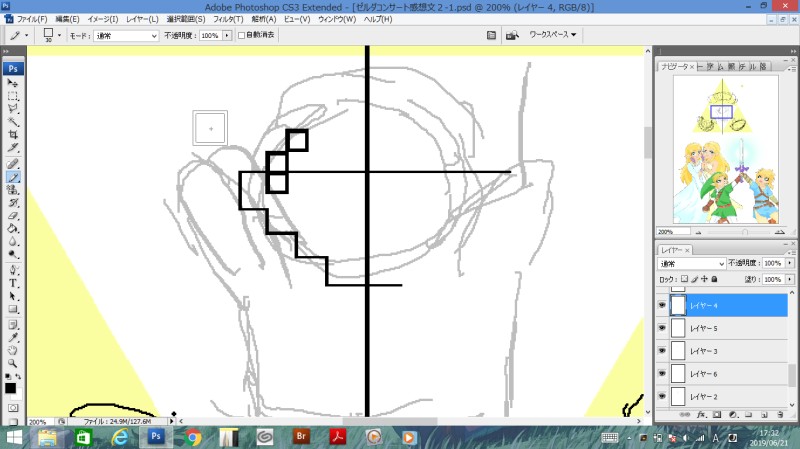The width and height of the screenshot is (800, 449).
Task: Select the Eyedropper tool
Action: [x=13, y=338]
